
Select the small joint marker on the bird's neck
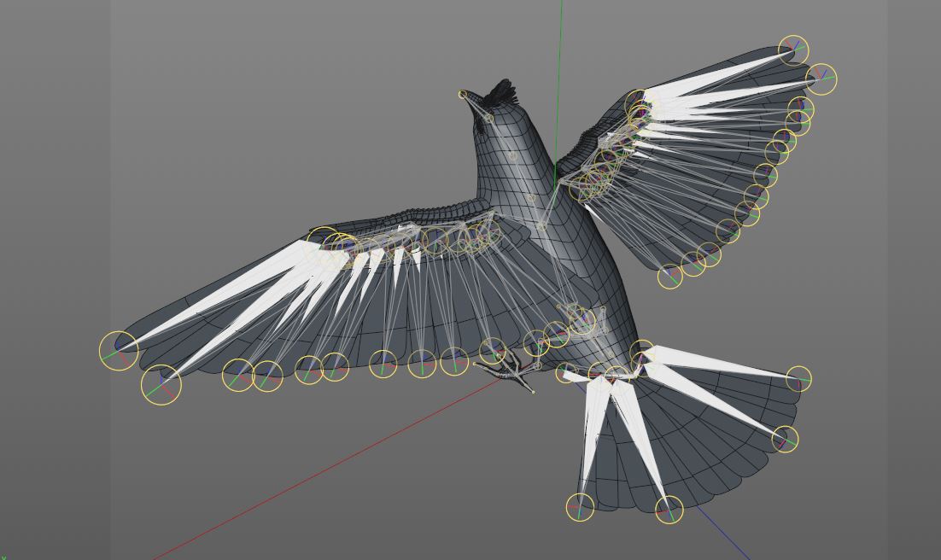pos(512,156)
